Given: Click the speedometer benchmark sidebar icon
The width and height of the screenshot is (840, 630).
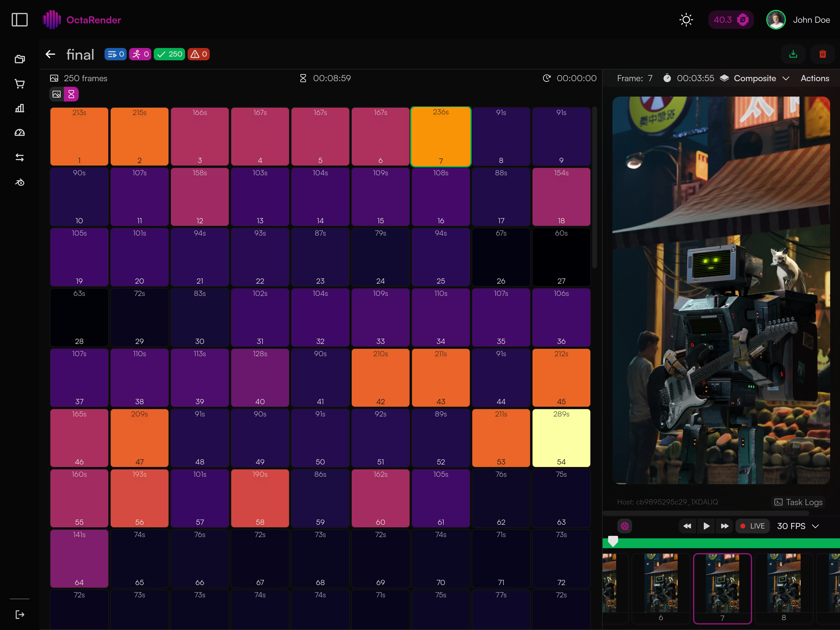Looking at the screenshot, I should click(x=19, y=133).
